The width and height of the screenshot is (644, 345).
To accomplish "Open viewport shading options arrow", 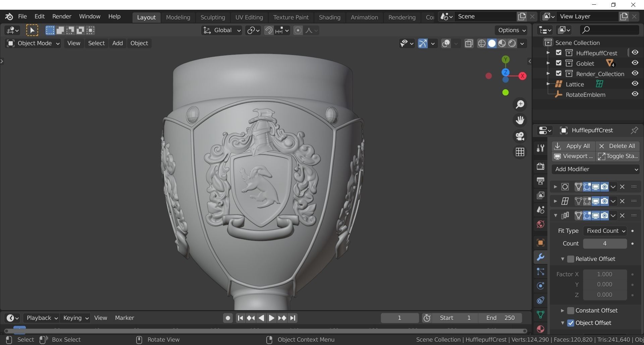I will click(x=522, y=44).
